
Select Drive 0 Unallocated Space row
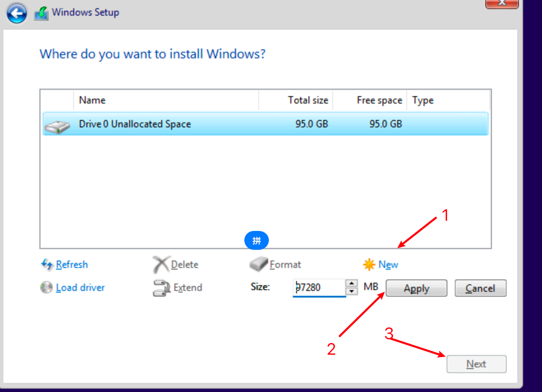(x=266, y=124)
